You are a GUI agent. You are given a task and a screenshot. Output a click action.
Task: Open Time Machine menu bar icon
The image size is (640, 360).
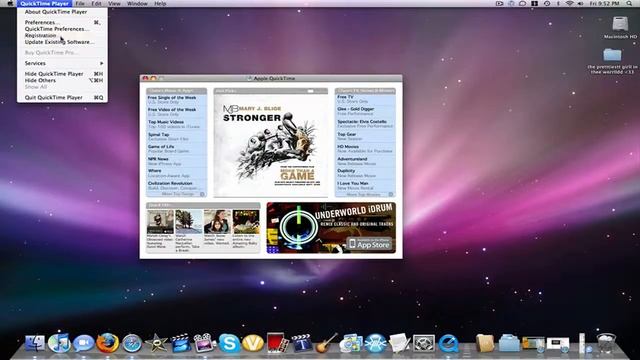click(547, 4)
